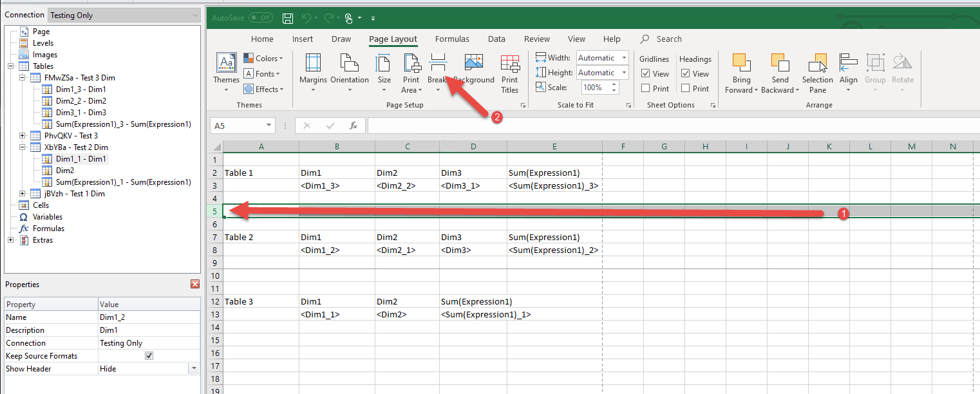
Task: Expand the PhvQKV - Test 3 table node
Action: coord(23,136)
